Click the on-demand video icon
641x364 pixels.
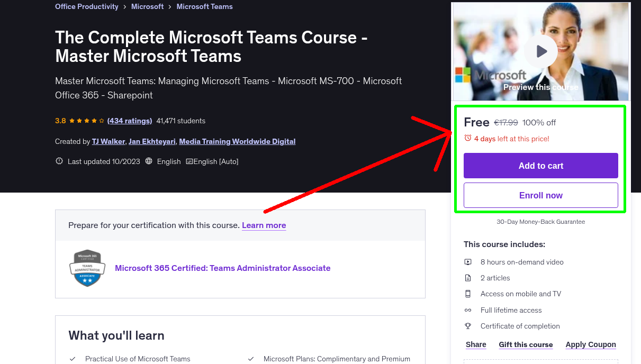[x=468, y=261]
